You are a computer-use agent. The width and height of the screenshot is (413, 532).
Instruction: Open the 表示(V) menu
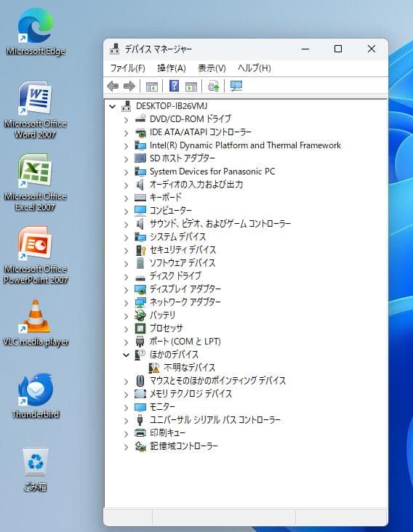tap(212, 68)
